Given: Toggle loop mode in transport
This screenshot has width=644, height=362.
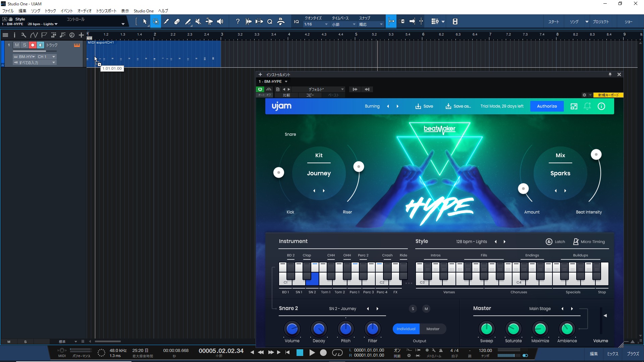Looking at the screenshot, I should click(337, 353).
